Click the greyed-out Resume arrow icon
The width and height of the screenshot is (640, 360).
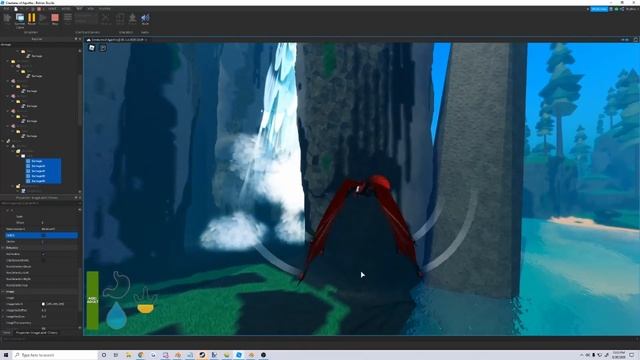pos(43,18)
